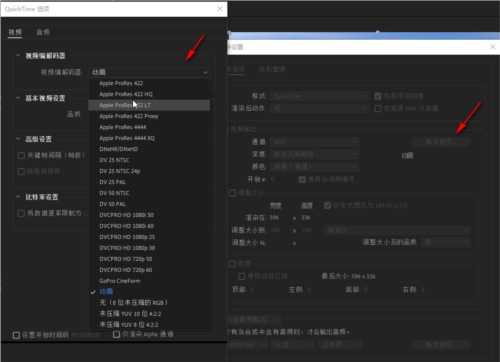Select DVCPRO HD 1080i 60

point(149,226)
